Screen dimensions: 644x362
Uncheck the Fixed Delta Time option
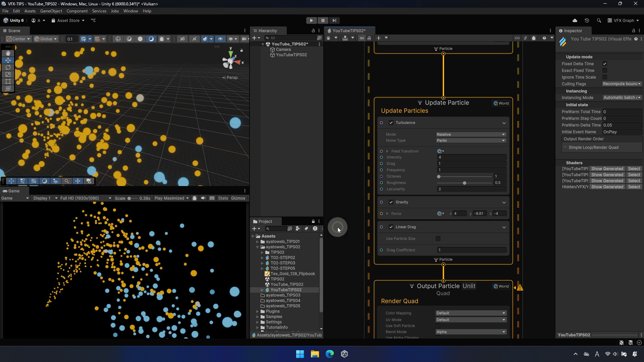click(605, 64)
